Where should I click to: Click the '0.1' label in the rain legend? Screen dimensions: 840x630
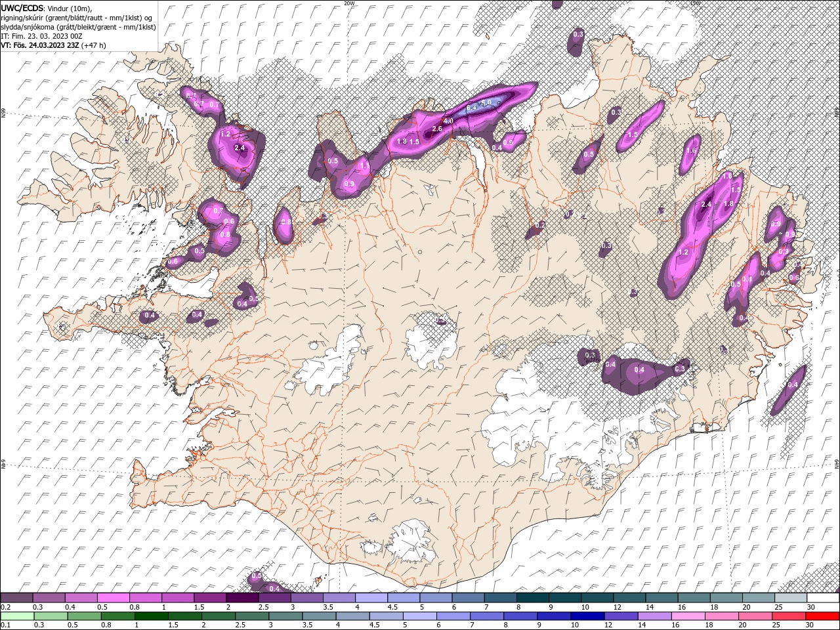click(x=5, y=625)
